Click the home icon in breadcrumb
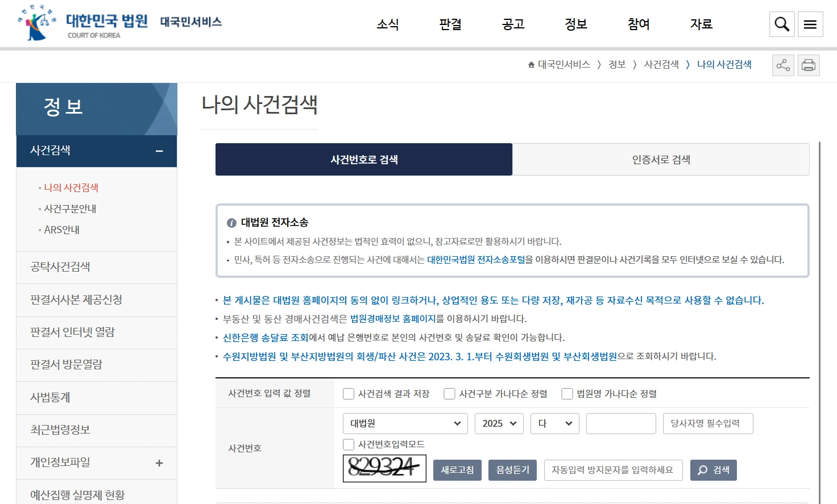This screenshot has height=504, width=837. (x=531, y=65)
